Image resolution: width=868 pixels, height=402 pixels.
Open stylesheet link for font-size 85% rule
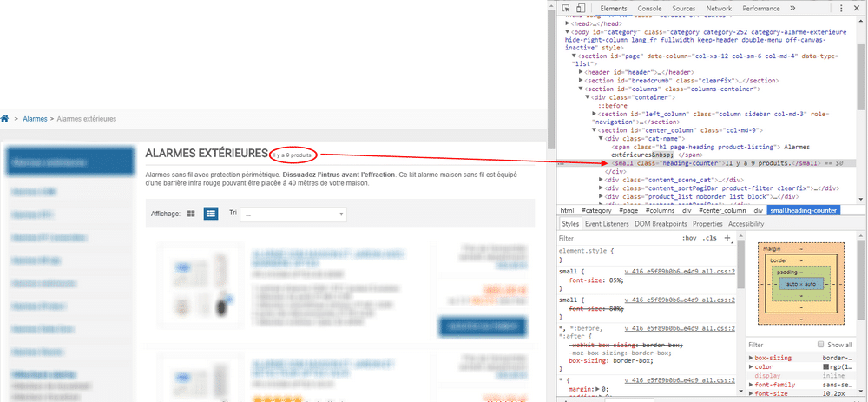[680, 271]
